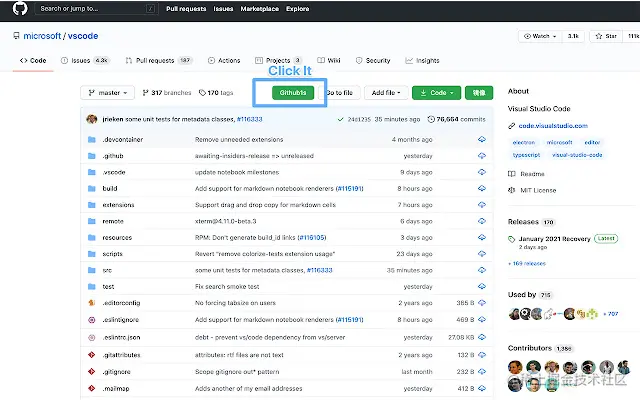Viewport: 640px width, 400px height.
Task: Click the microsoft owner link
Action: (42, 36)
